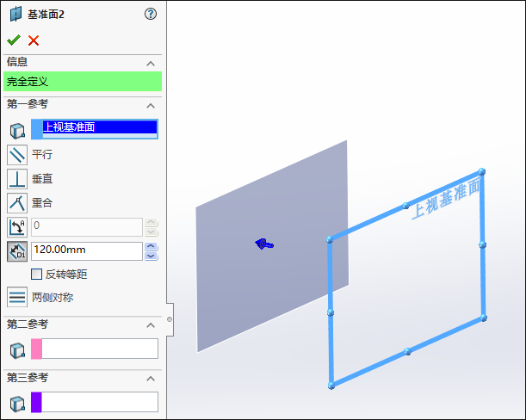Collapse the 第二参考 section

coord(151,325)
